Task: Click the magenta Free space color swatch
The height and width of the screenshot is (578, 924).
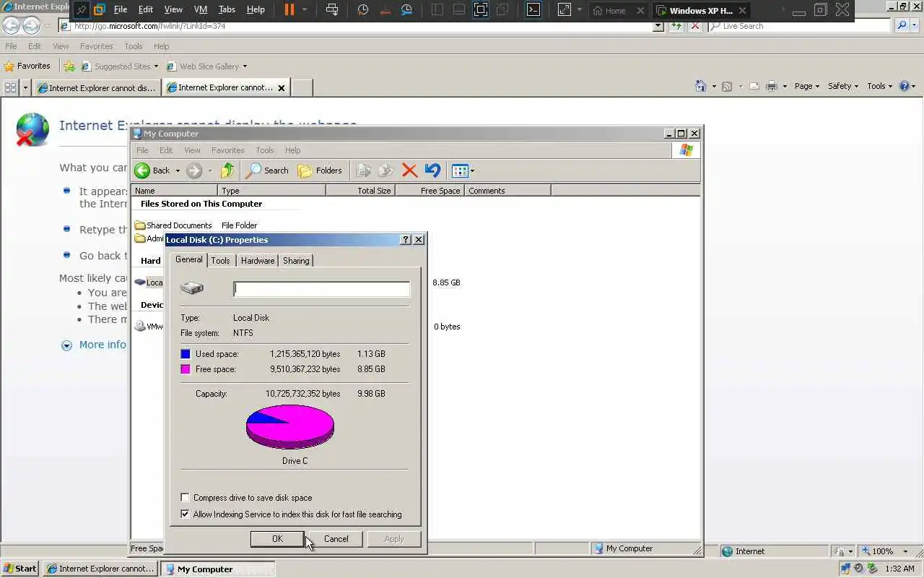Action: [186, 369]
